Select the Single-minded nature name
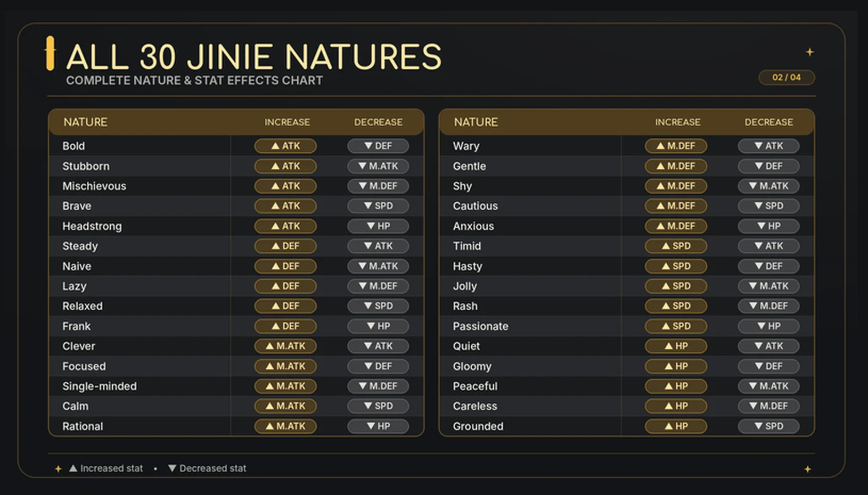 [x=100, y=386]
